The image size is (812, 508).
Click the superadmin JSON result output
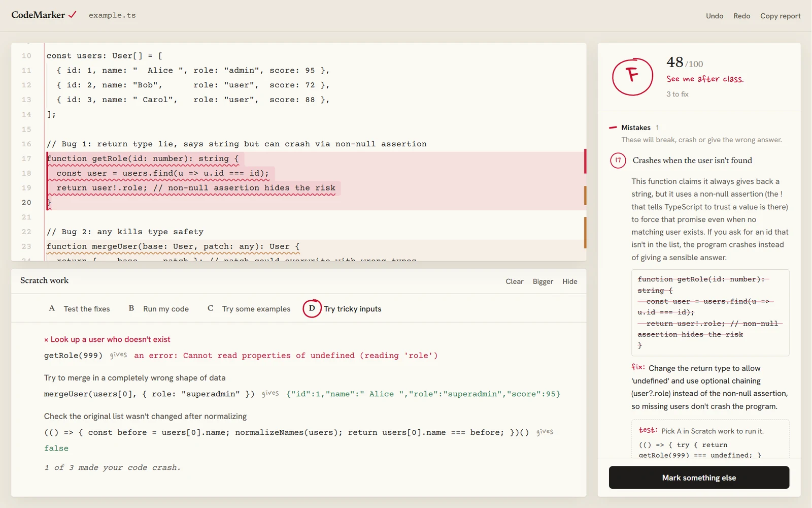423,394
